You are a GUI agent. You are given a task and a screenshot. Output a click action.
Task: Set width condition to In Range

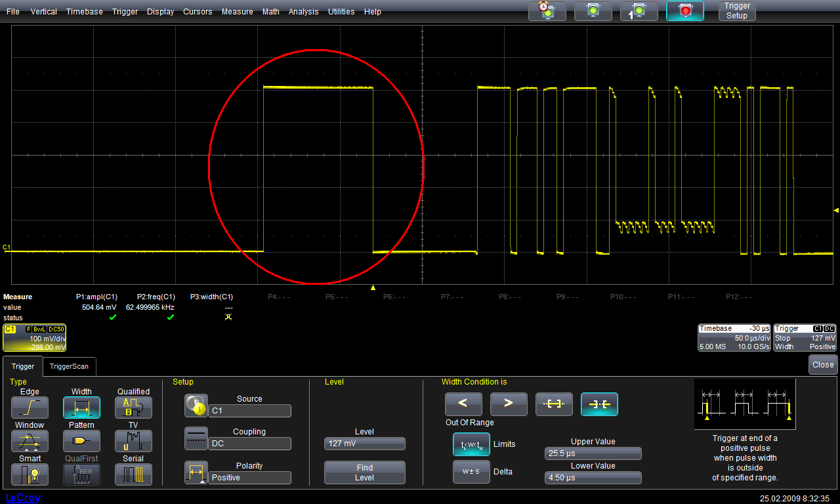(554, 404)
